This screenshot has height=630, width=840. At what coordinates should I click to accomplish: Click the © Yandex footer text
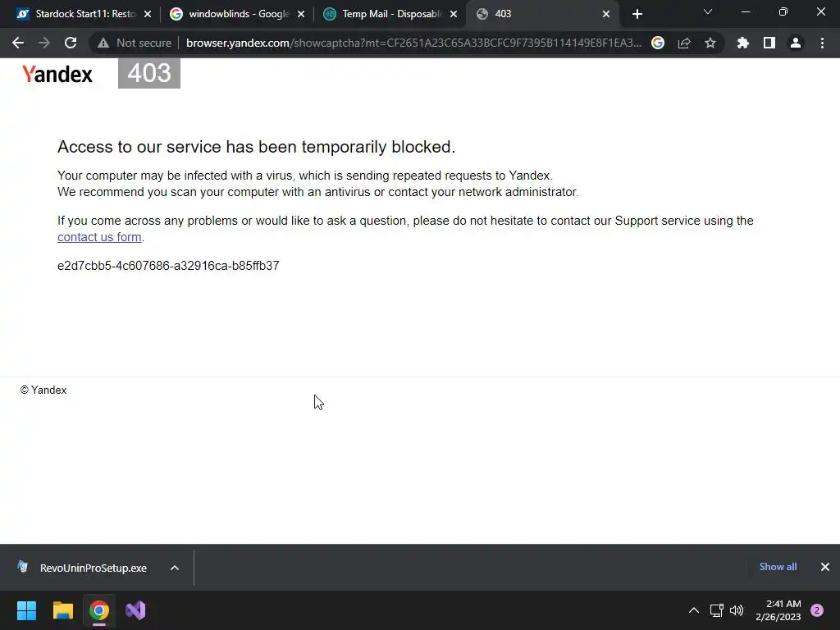click(43, 390)
